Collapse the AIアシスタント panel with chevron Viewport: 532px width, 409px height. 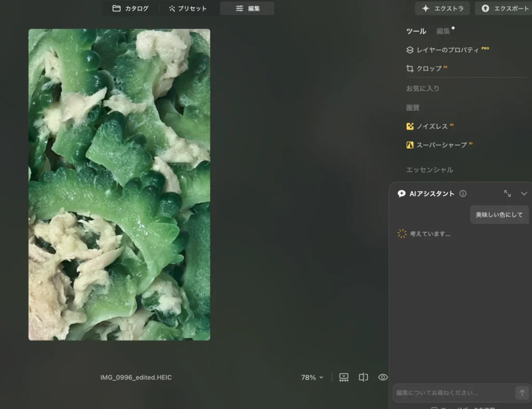[x=524, y=194]
